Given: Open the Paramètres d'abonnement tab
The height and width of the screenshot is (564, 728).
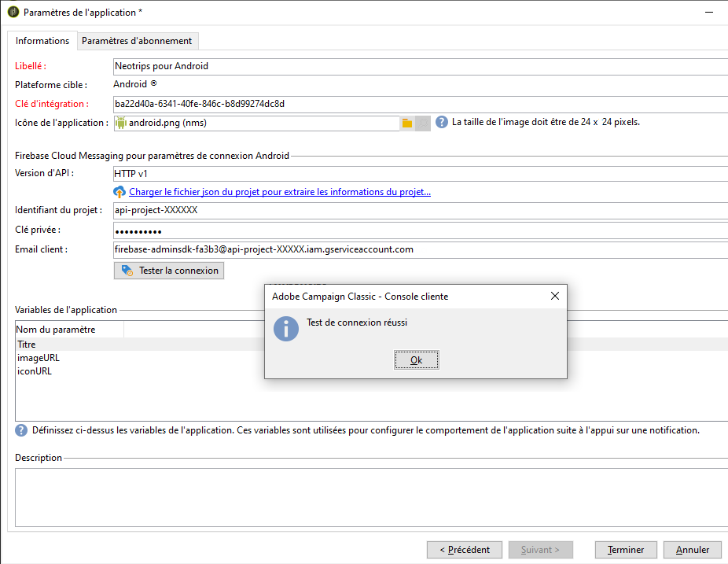Looking at the screenshot, I should [x=137, y=41].
